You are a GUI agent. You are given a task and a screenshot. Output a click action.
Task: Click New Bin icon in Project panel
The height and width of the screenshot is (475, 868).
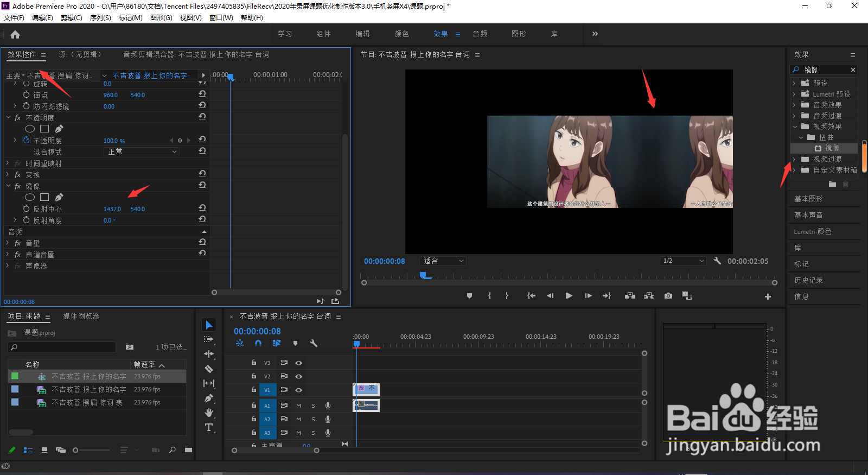click(188, 449)
